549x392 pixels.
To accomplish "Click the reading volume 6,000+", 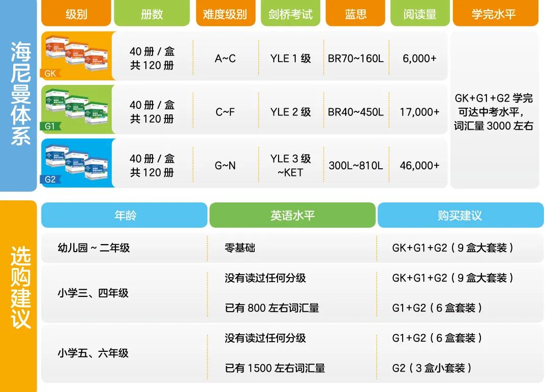I will tap(419, 58).
